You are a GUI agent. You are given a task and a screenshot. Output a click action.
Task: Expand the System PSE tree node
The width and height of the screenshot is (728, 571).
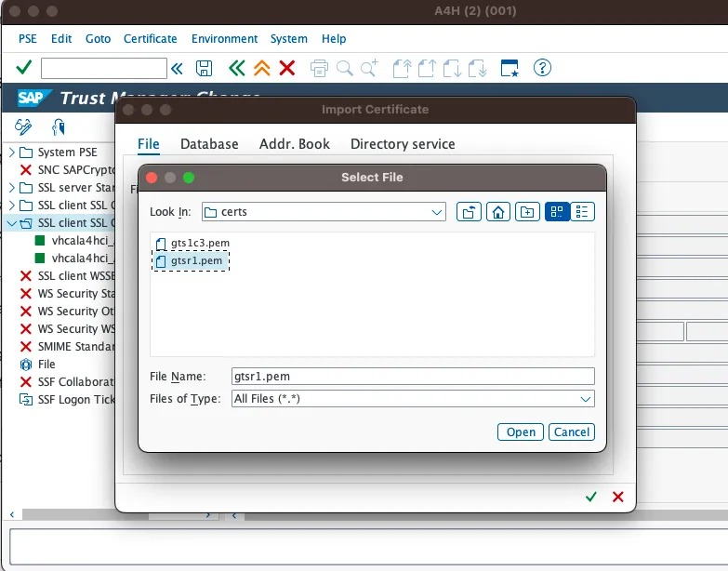click(11, 153)
